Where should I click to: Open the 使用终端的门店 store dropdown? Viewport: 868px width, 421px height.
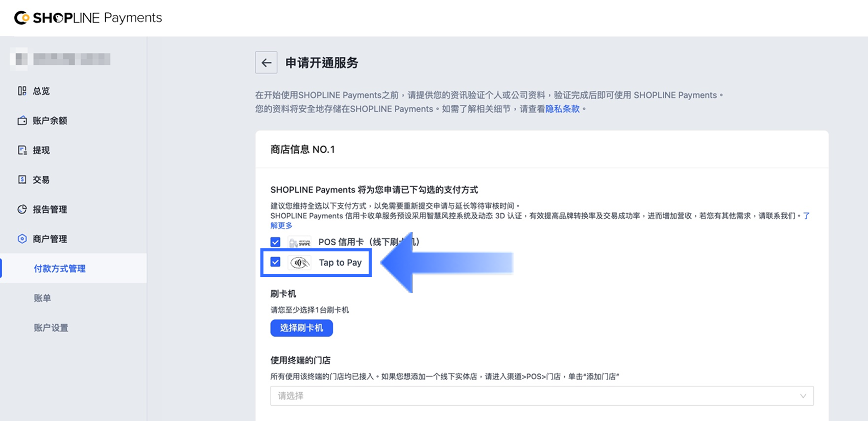(542, 396)
